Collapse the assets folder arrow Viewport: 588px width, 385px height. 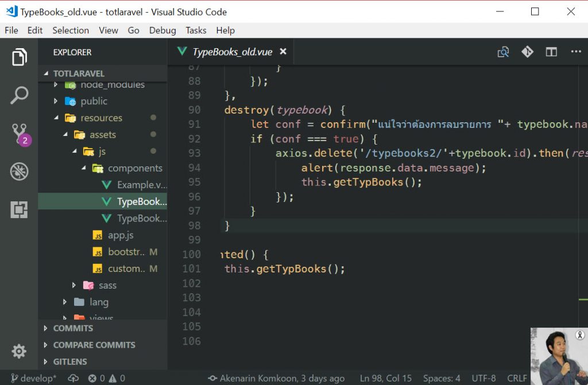coord(65,134)
